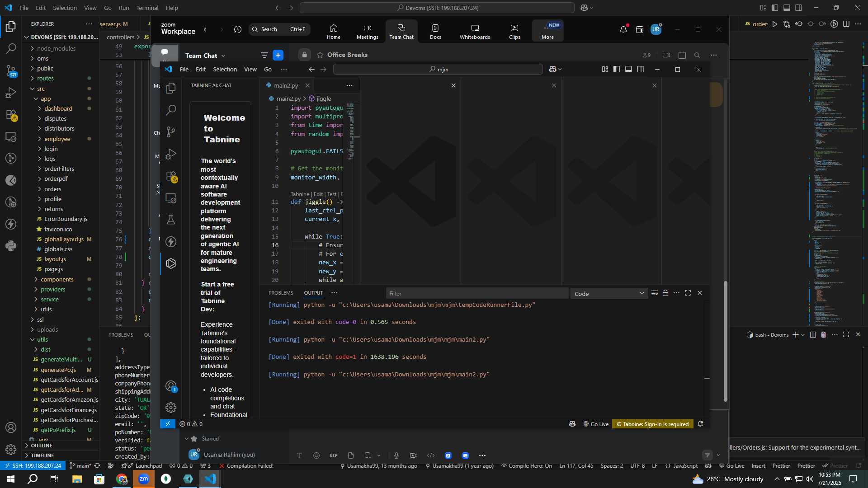Select main2.py editor tab

pyautogui.click(x=286, y=85)
